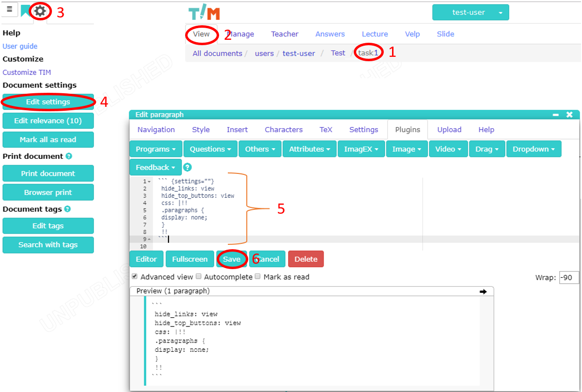Select the Upload editor tab
This screenshot has height=392, width=582.
click(x=449, y=130)
